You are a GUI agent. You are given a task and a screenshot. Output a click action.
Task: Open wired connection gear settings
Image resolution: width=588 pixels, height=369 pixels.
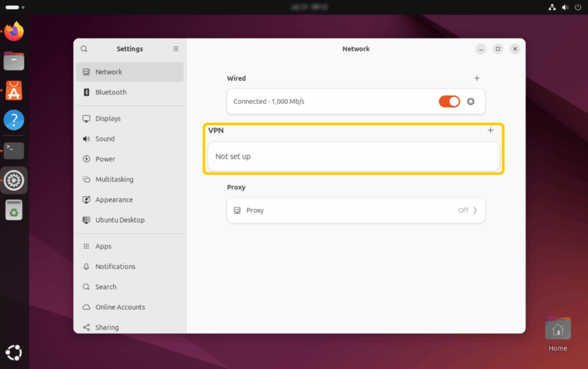pyautogui.click(x=471, y=102)
